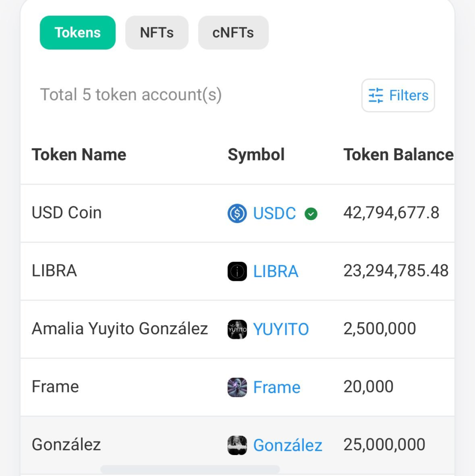Follow the LIBRA symbol link
Viewport: 475px width, 476px height.
coord(275,271)
